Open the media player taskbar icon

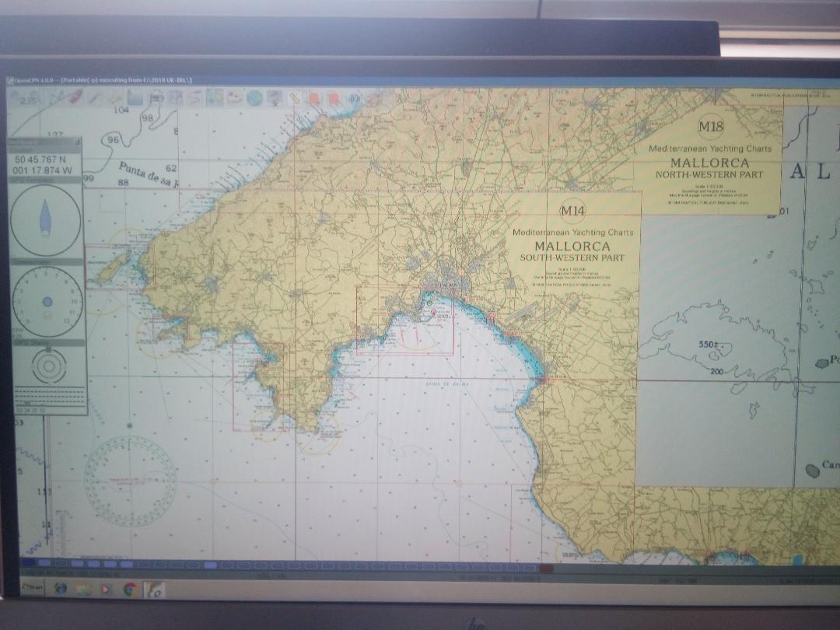[106, 589]
